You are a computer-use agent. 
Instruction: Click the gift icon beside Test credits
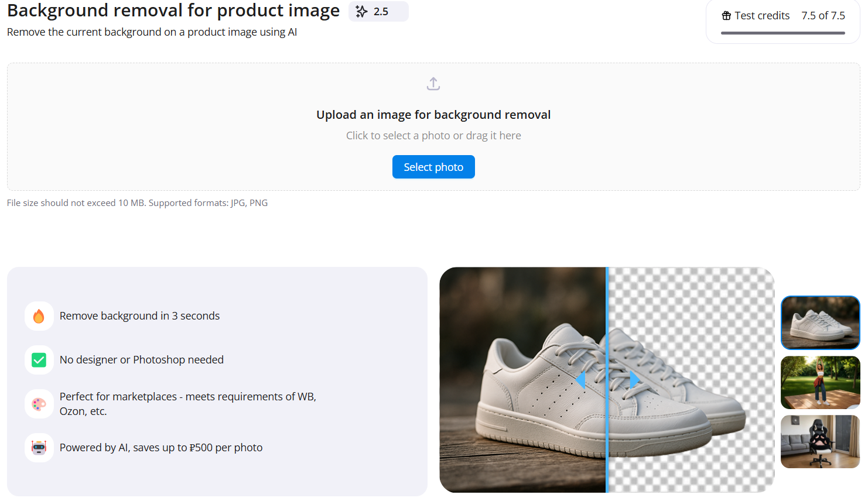[726, 16]
